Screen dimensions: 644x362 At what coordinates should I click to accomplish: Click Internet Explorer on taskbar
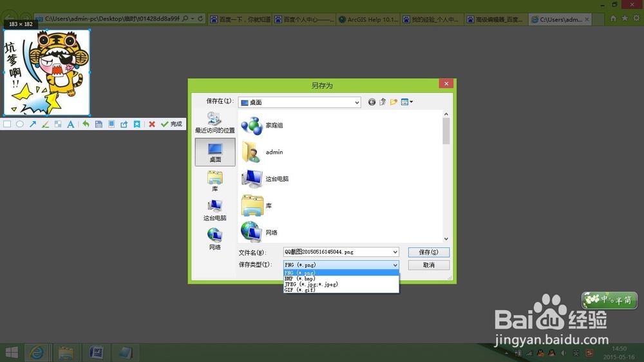37,352
